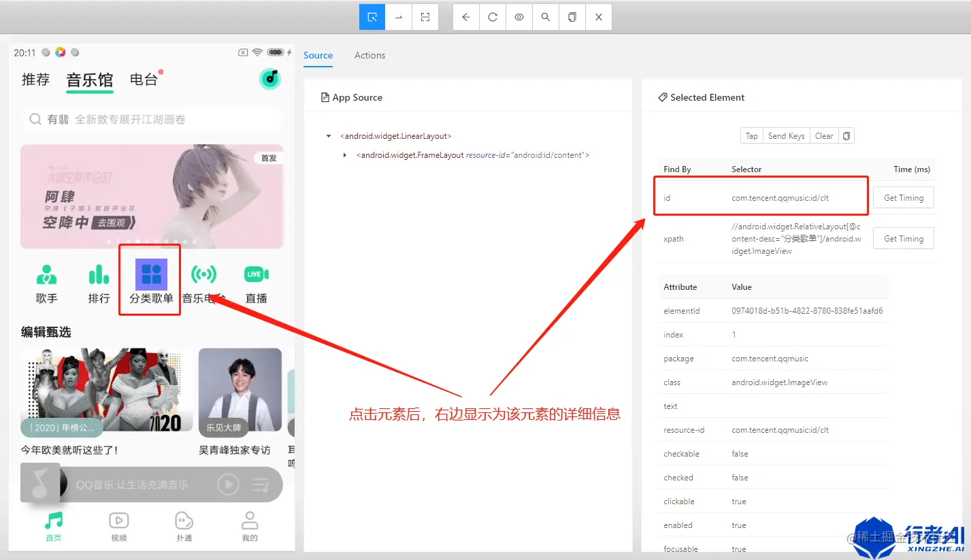Tap the 音乐馆 tab in phone

click(90, 80)
